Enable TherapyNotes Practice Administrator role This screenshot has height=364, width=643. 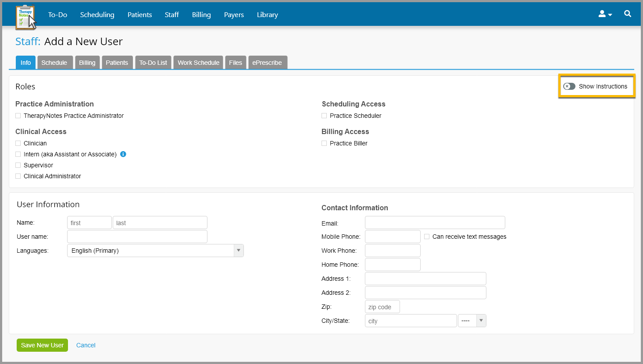[18, 115]
